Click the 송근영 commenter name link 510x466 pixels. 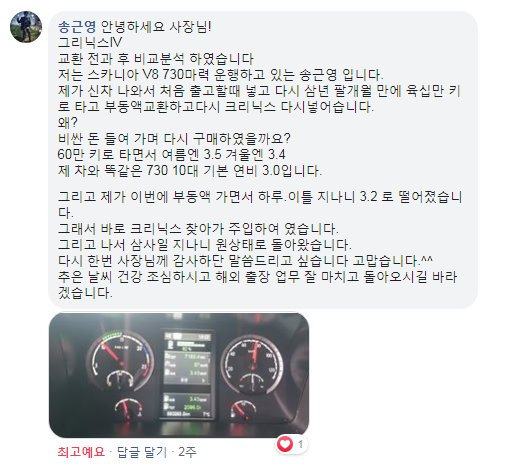[x=77, y=27]
